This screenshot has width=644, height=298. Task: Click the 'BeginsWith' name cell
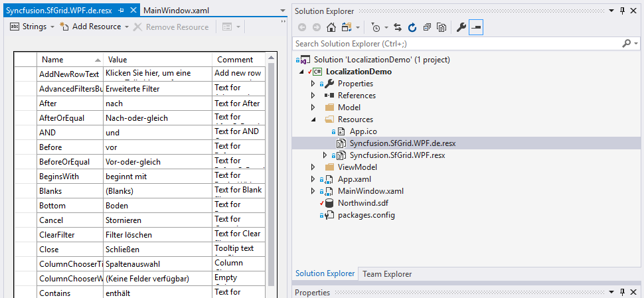pyautogui.click(x=70, y=177)
